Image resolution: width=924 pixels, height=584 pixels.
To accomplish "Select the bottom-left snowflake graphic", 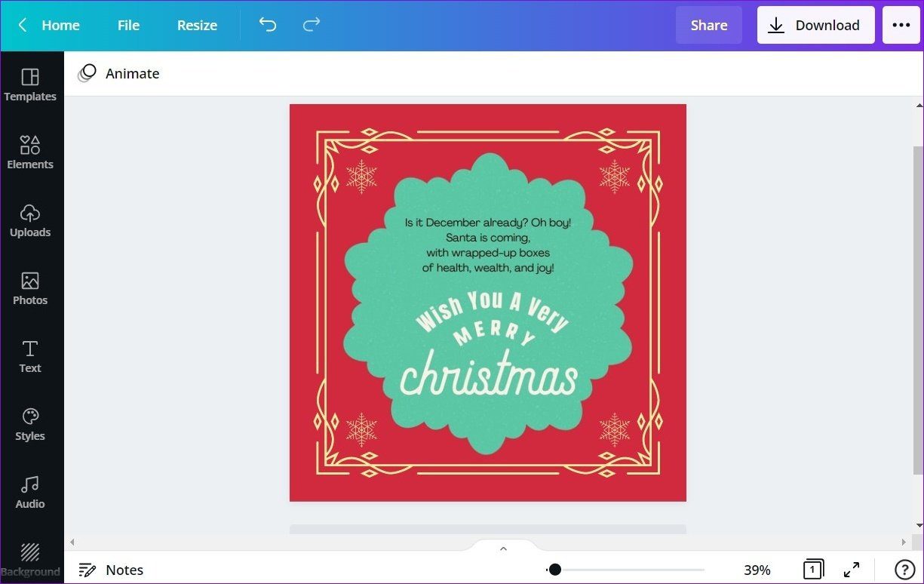I will point(361,429).
